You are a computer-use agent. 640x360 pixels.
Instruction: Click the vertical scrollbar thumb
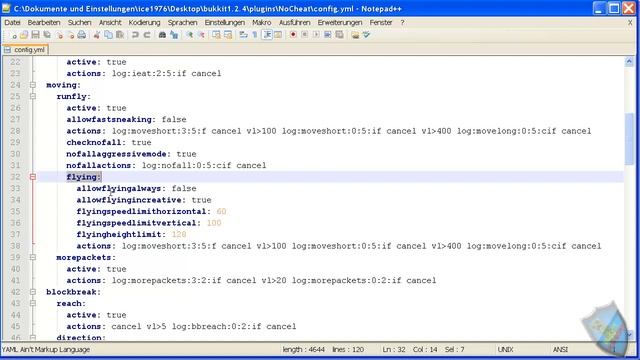click(x=629, y=139)
